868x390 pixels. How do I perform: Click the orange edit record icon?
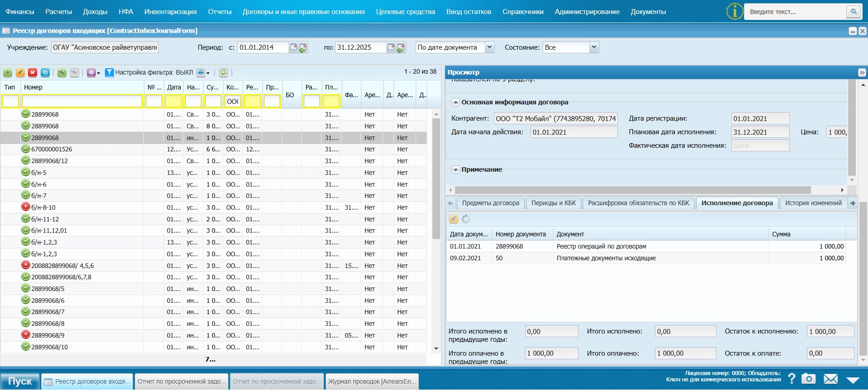pos(20,73)
